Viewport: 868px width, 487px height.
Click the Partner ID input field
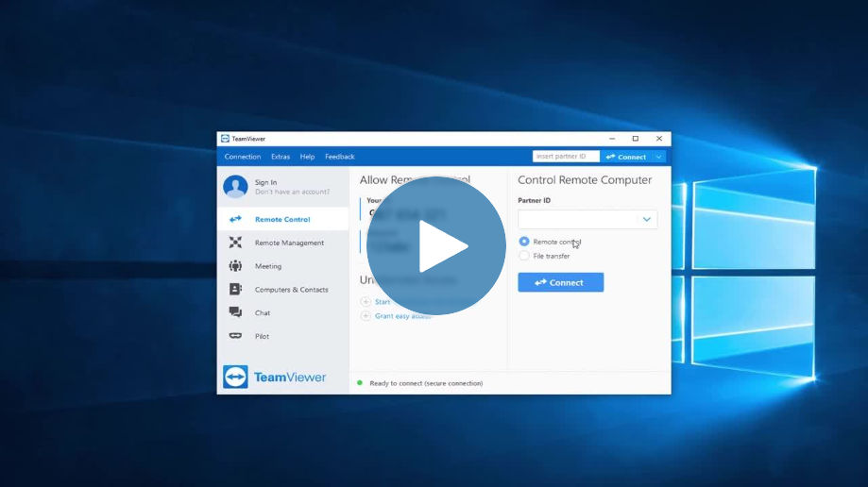click(x=587, y=219)
